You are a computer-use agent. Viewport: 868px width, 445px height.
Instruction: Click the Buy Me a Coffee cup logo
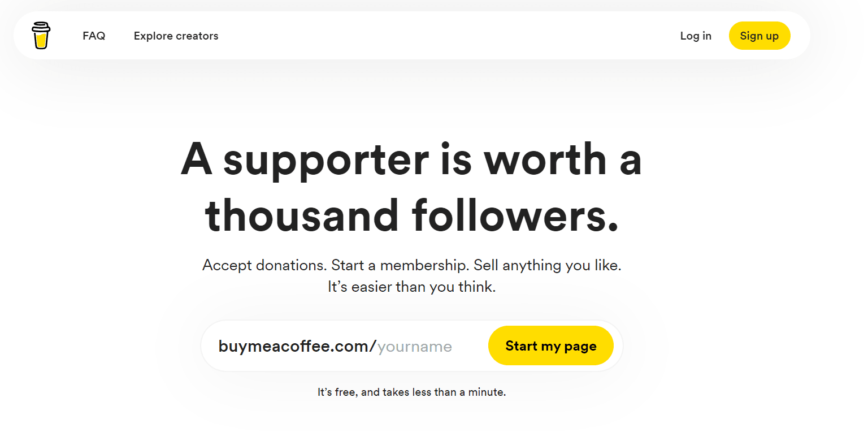[41, 36]
